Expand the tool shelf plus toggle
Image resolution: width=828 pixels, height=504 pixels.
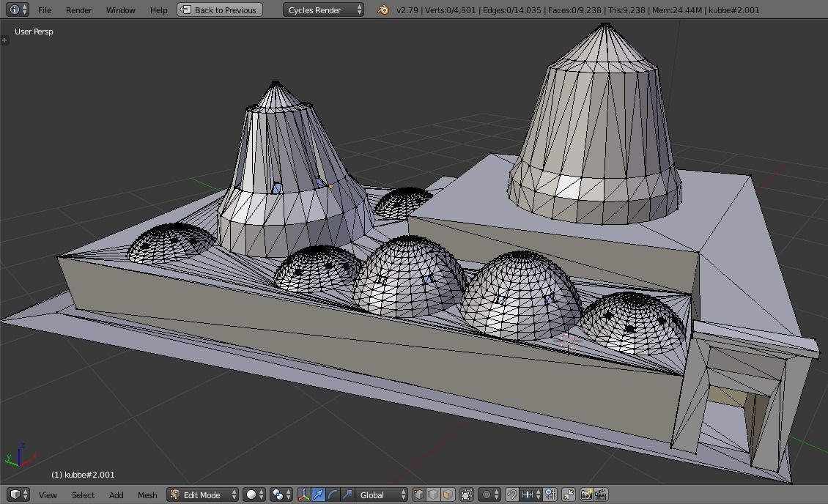(x=4, y=40)
